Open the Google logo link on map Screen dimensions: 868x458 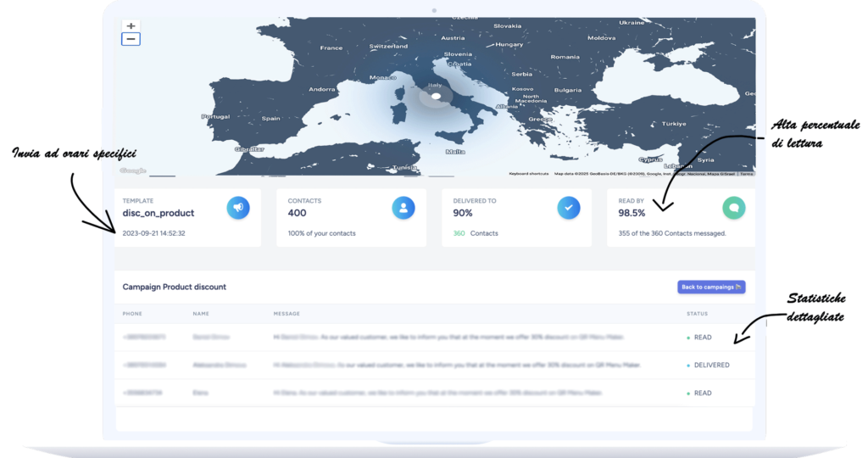[133, 170]
